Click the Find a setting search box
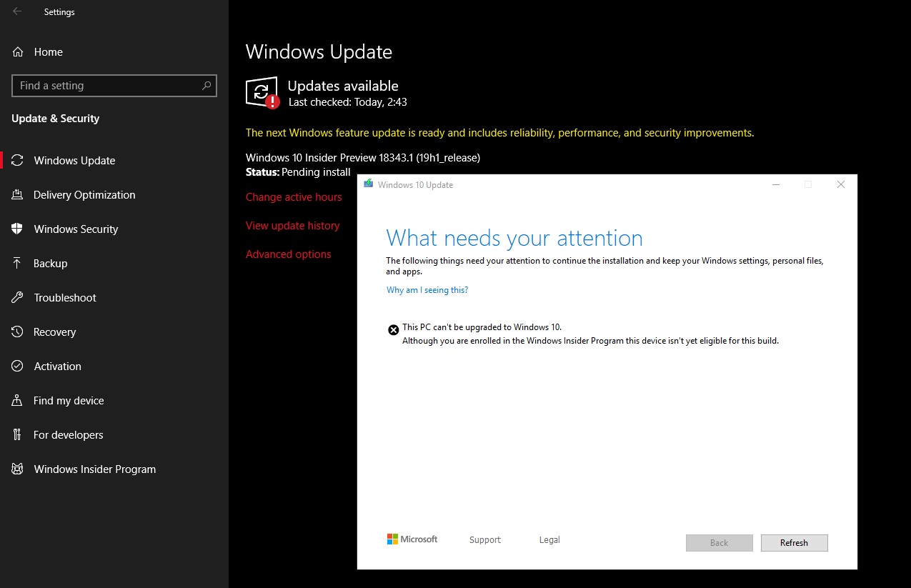Screen dimensions: 911x588 pos(114,86)
